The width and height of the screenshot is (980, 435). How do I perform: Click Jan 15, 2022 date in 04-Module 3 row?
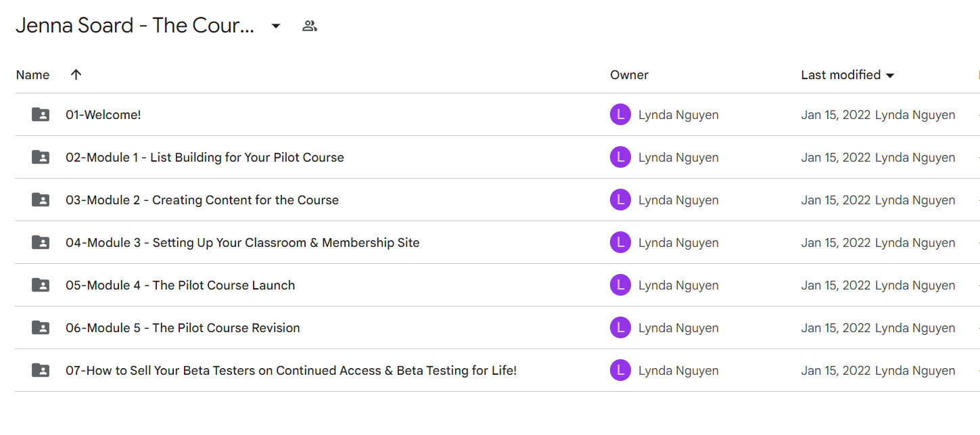836,242
